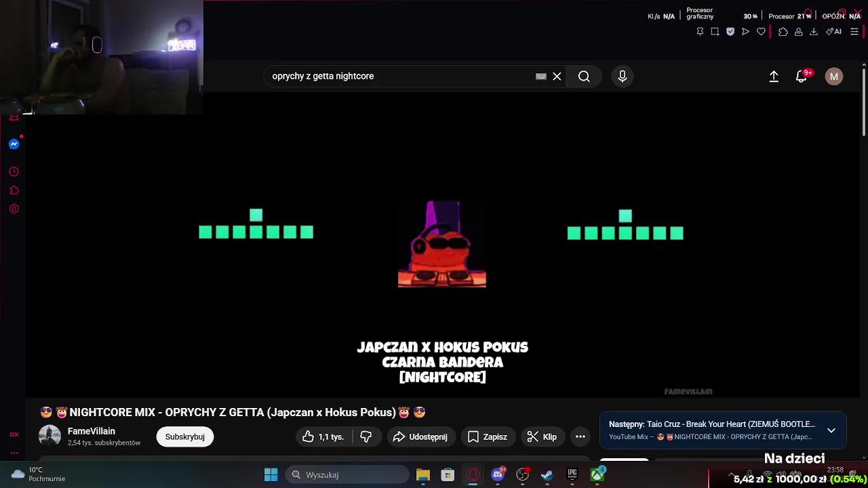Open the browser downloads icon

(814, 32)
